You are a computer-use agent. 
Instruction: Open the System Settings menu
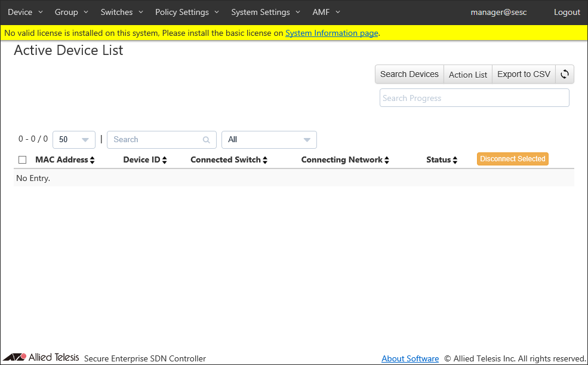[266, 12]
